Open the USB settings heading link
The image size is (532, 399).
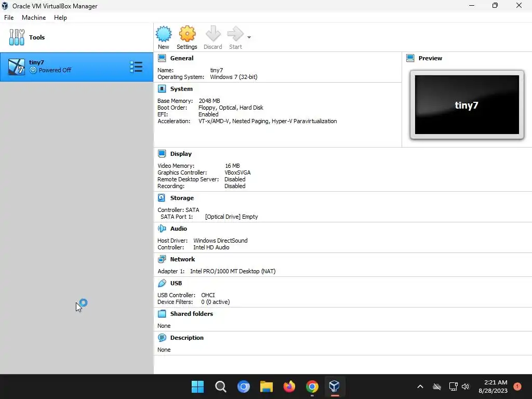176,283
